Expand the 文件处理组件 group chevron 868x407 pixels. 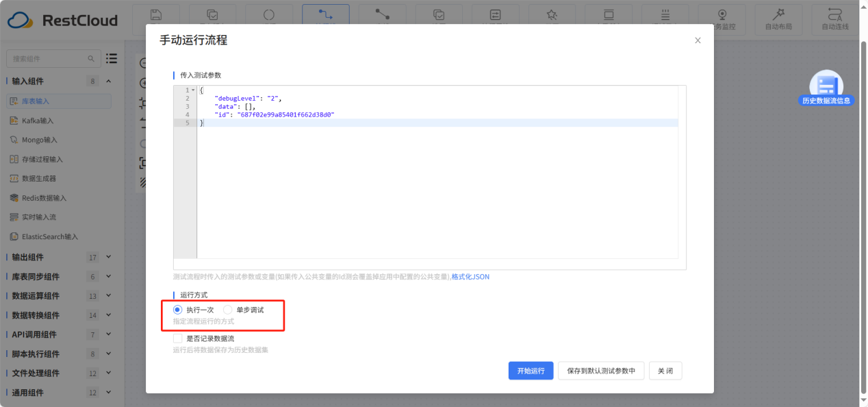(109, 373)
